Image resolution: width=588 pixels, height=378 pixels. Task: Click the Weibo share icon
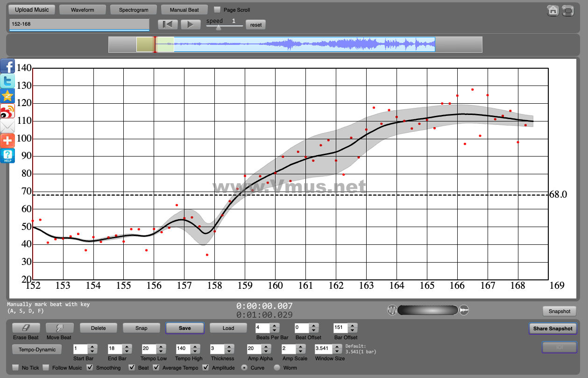(x=7, y=111)
